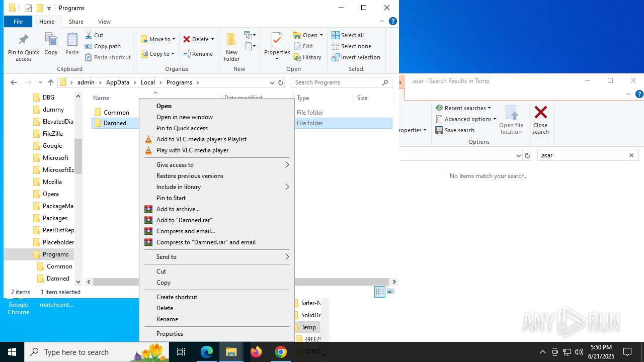Click Rename in the ribbon
This screenshot has height=362, width=644.
[198, 54]
